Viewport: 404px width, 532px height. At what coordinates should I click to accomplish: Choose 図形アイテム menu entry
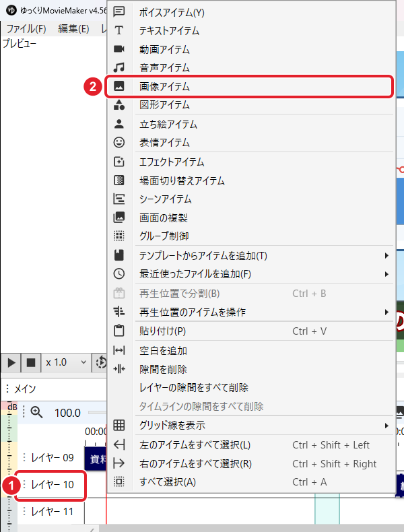(x=250, y=105)
